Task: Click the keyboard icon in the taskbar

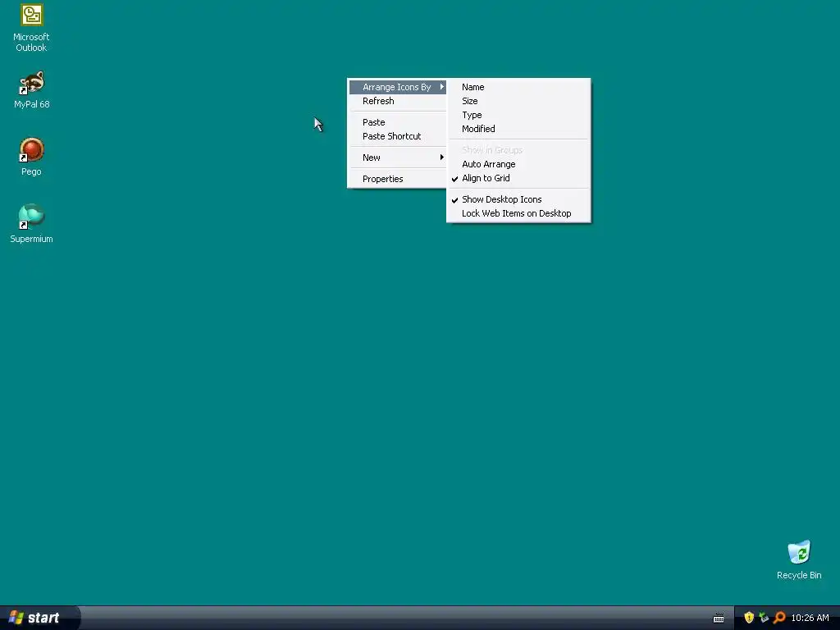Action: pyautogui.click(x=719, y=619)
